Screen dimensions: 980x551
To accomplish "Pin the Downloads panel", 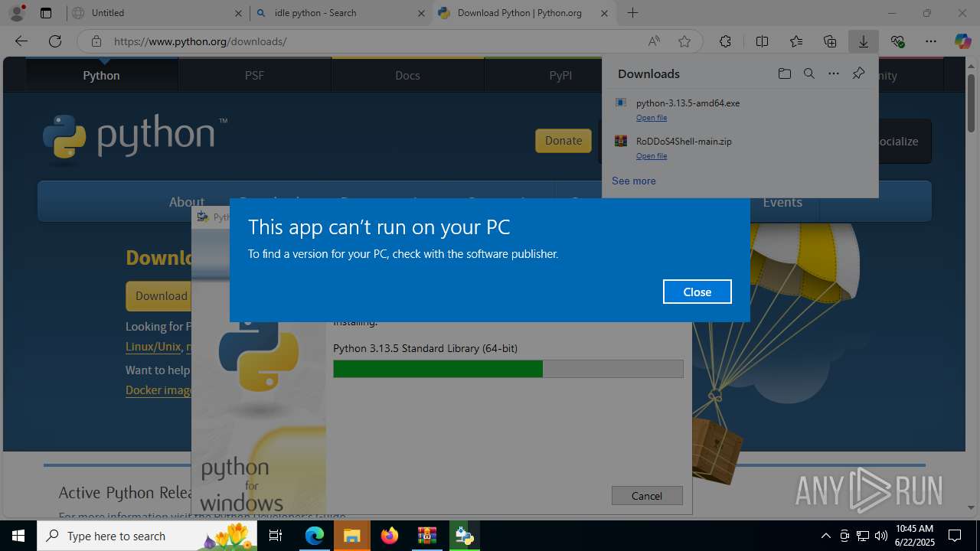I will point(858,73).
